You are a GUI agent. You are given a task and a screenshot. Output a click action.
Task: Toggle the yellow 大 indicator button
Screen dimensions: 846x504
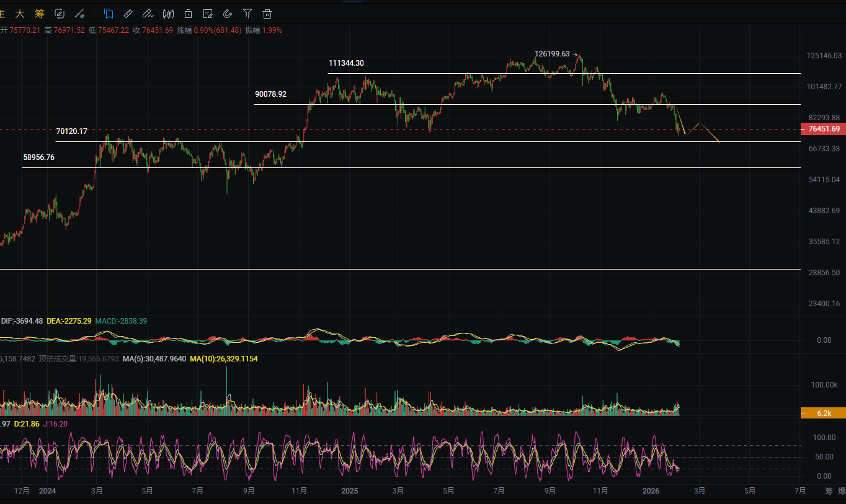[20, 14]
